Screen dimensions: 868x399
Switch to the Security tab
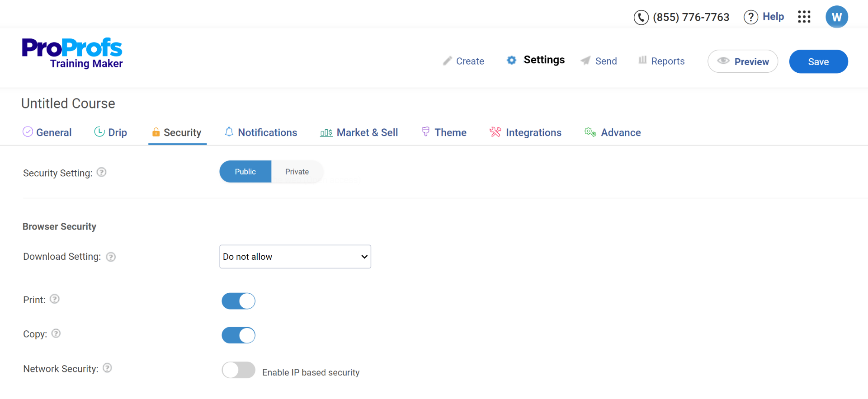177,132
